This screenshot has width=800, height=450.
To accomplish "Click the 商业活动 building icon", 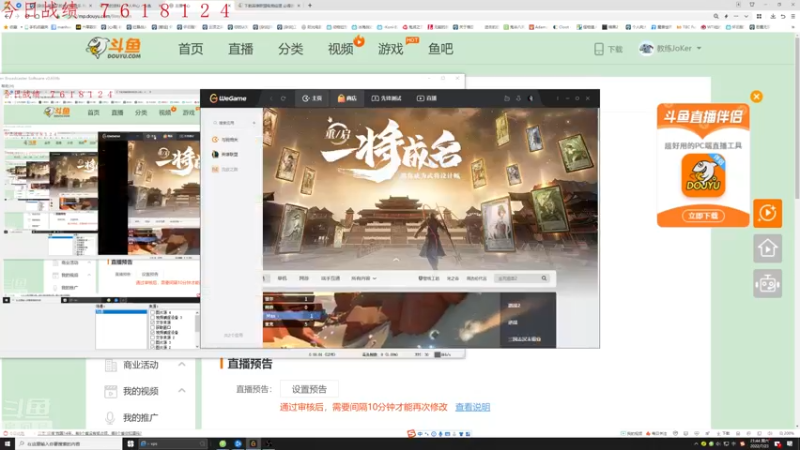I will pyautogui.click(x=110, y=365).
